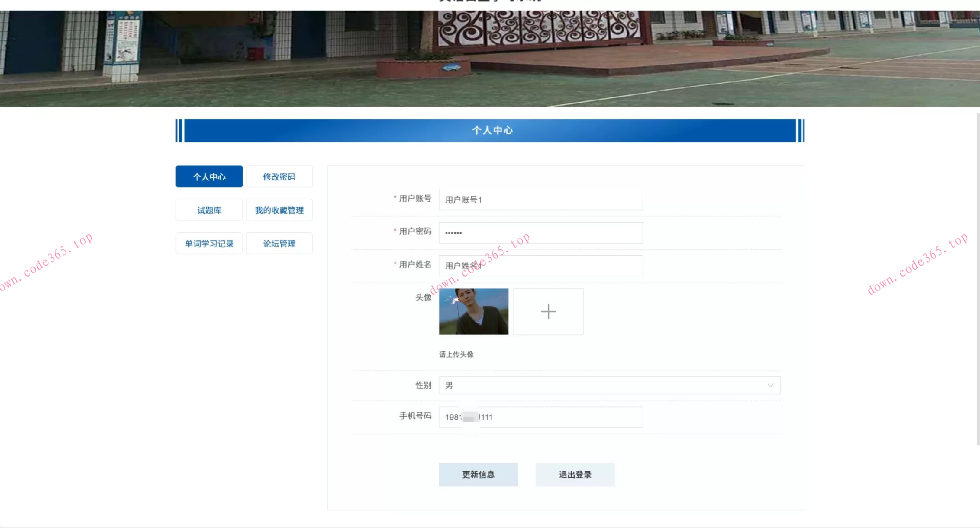Viewport: 980px width, 528px height.
Task: Click 更新信息 to save changes
Action: click(x=478, y=474)
